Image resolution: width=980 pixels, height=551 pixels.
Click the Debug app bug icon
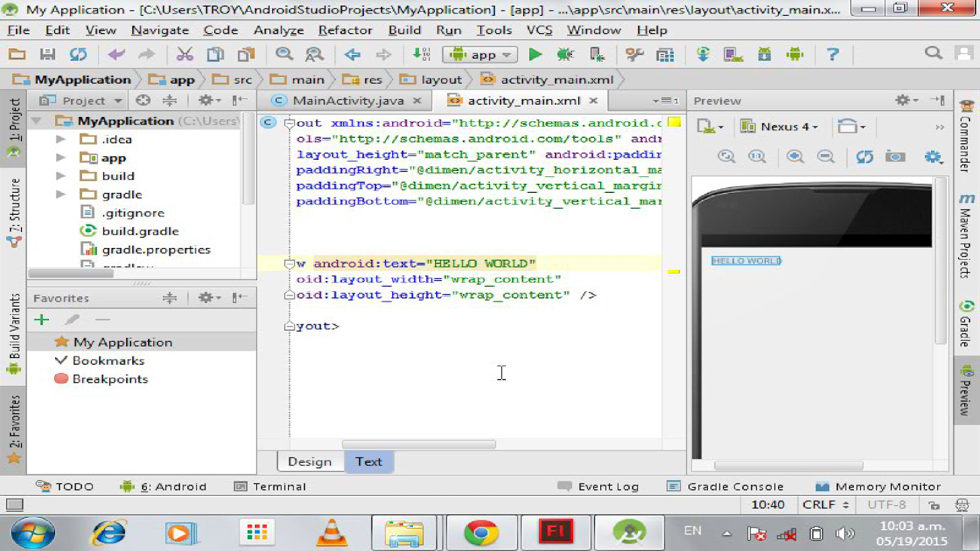[565, 54]
